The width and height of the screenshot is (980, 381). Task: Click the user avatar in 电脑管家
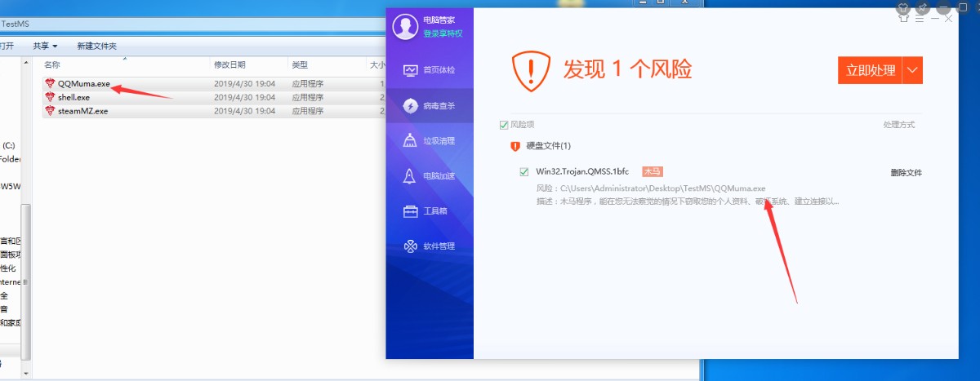(405, 26)
